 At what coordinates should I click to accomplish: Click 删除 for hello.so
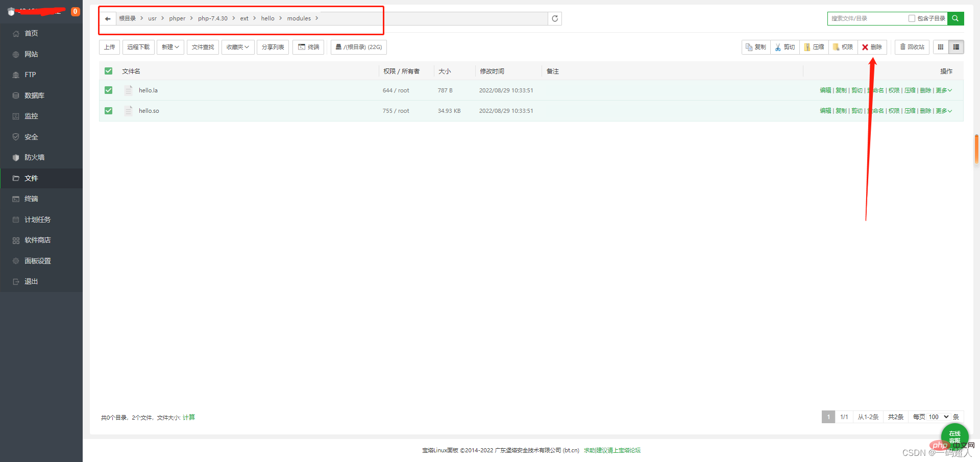pyautogui.click(x=925, y=111)
